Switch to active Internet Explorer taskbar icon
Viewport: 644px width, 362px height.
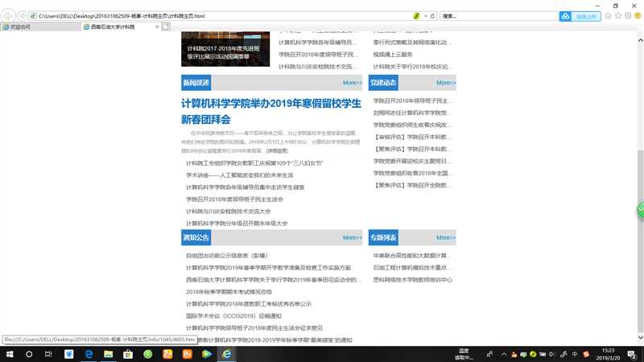coord(226,354)
